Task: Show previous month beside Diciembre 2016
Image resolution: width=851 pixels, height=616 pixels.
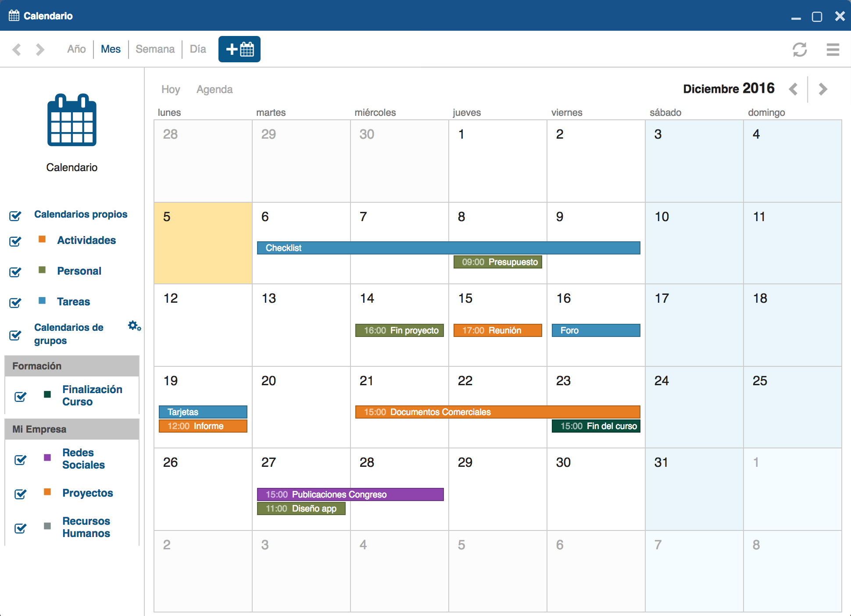Action: 793,89
